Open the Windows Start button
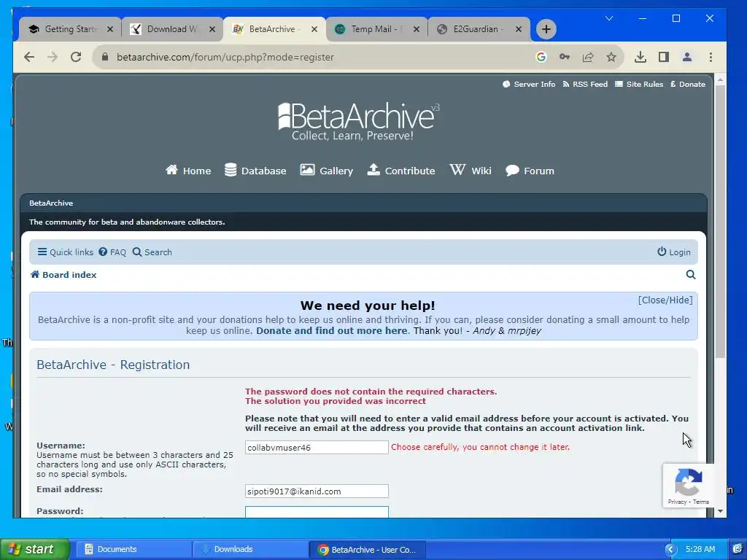 34,549
